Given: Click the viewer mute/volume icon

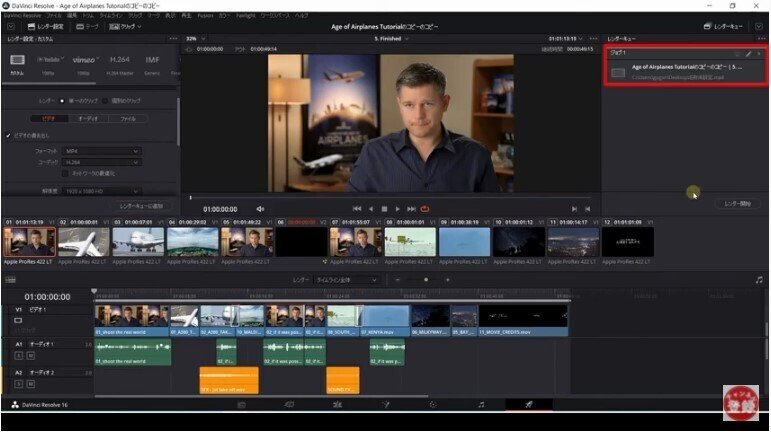Looking at the screenshot, I should pos(260,209).
